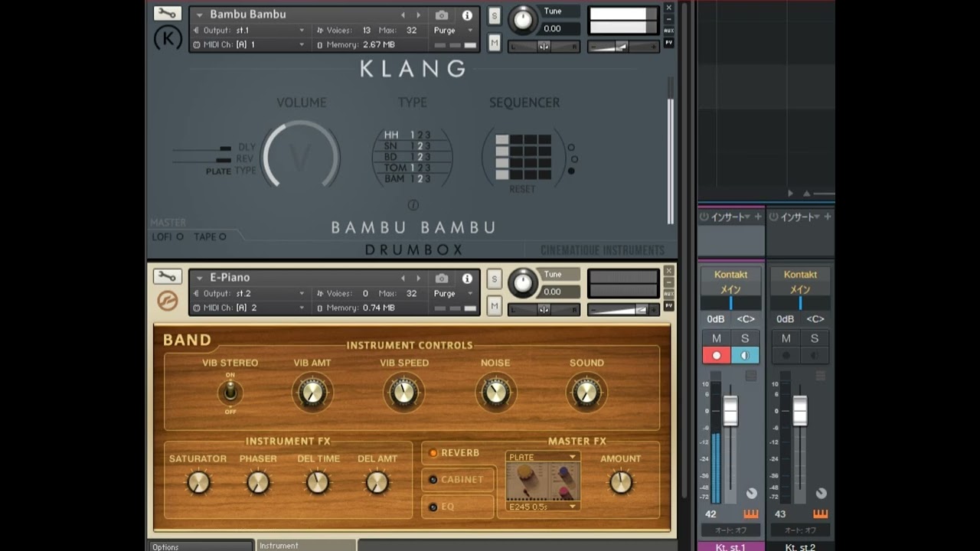The width and height of the screenshot is (980, 551).
Task: Open E245 0.5s reverb preset dropdown
Action: (x=542, y=507)
